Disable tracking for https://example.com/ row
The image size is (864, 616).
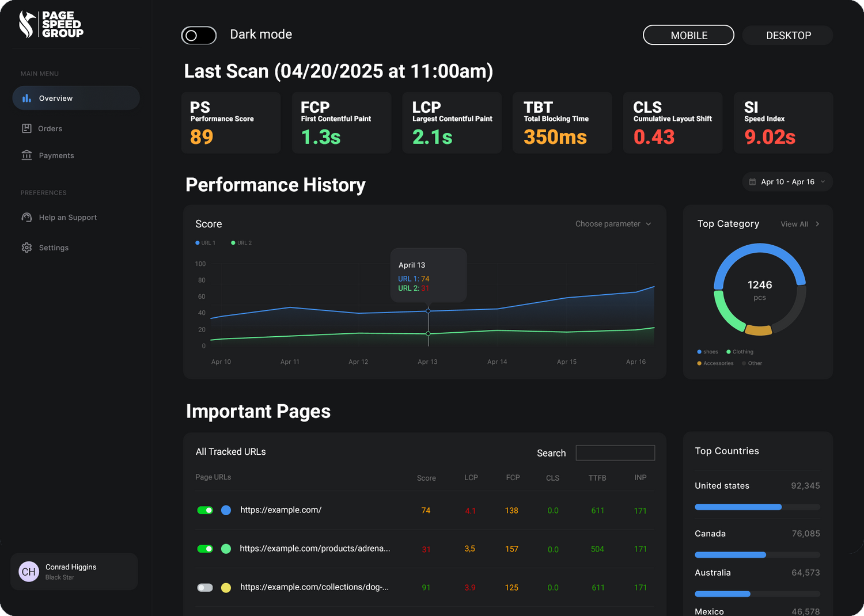(x=205, y=510)
